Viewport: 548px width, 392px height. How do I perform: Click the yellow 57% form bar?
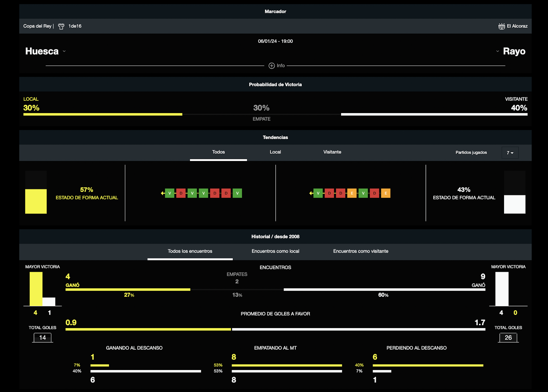[36, 201]
